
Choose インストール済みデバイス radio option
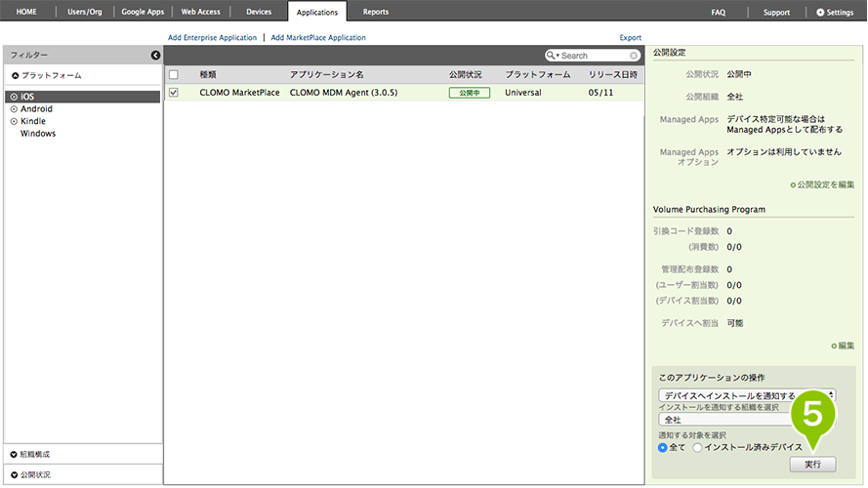coord(697,447)
